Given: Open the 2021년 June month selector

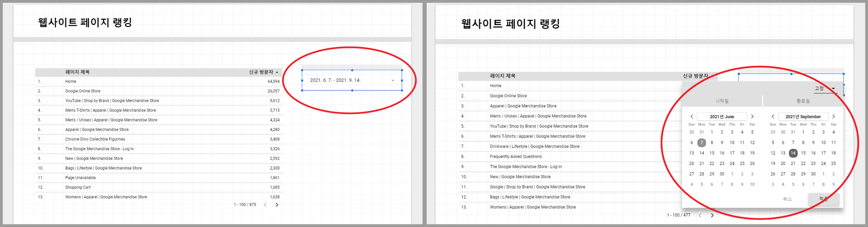Looking at the screenshot, I should (722, 116).
